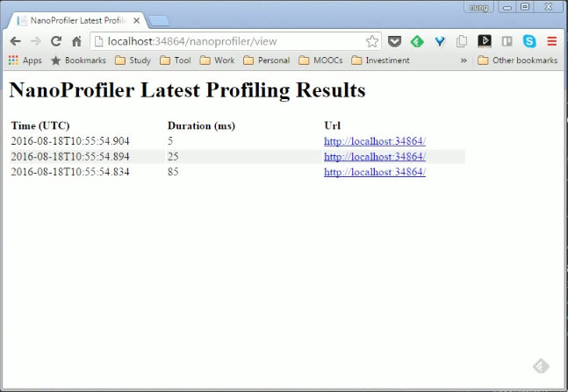Click the page info icon in the address bar
Image resolution: width=568 pixels, height=392 pixels.
[98, 41]
